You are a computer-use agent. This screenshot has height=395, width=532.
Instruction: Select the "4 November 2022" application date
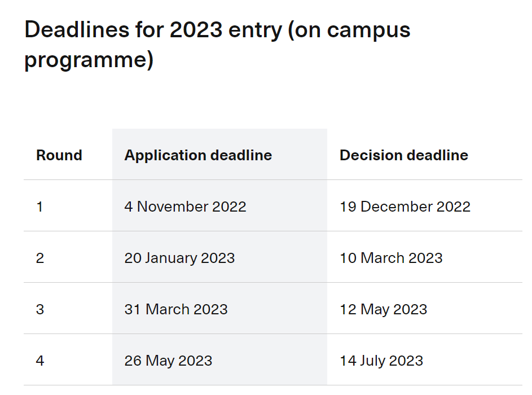tap(185, 207)
